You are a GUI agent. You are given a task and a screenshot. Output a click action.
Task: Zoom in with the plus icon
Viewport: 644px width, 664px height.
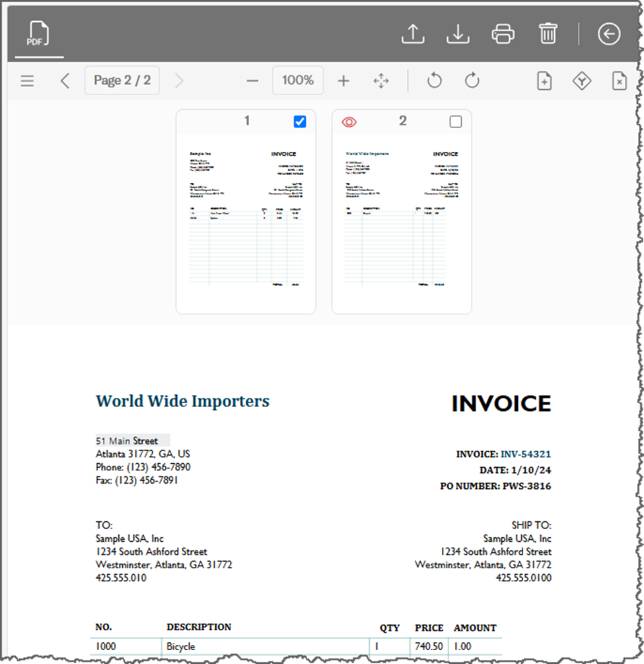[343, 81]
